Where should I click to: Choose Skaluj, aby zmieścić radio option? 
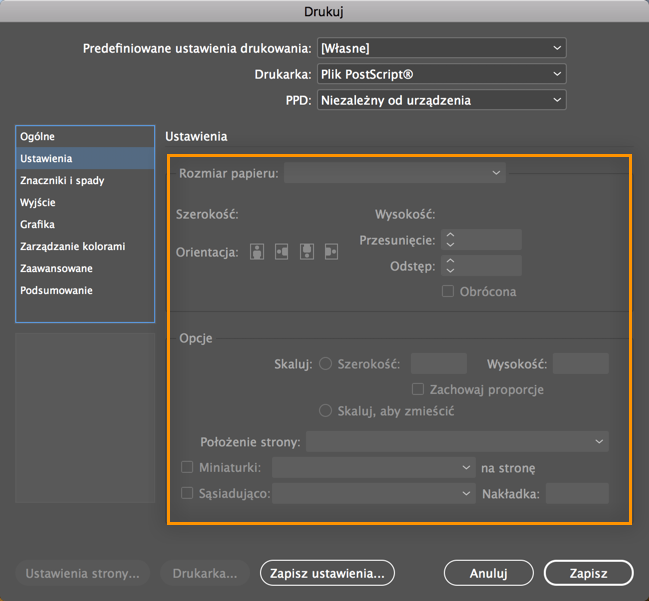[x=325, y=411]
